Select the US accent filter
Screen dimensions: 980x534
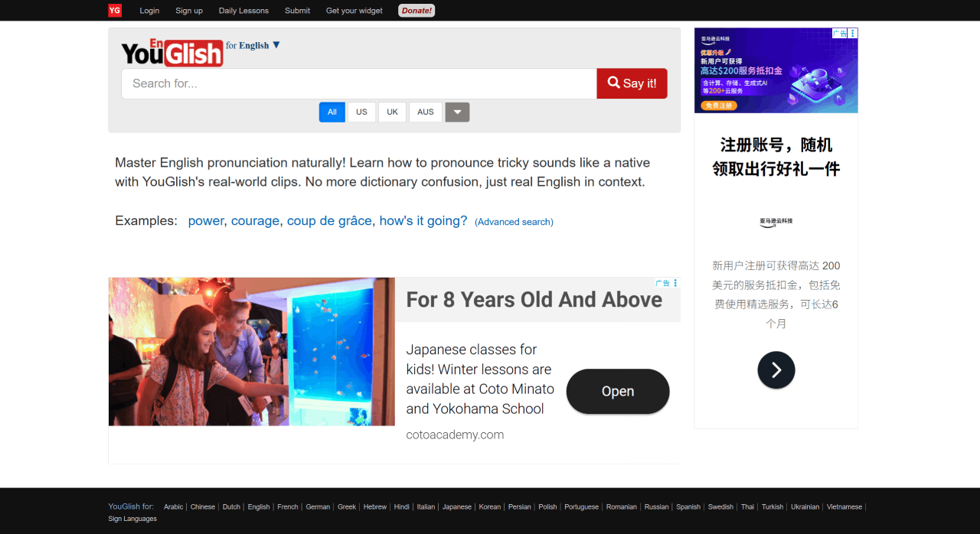click(x=361, y=112)
